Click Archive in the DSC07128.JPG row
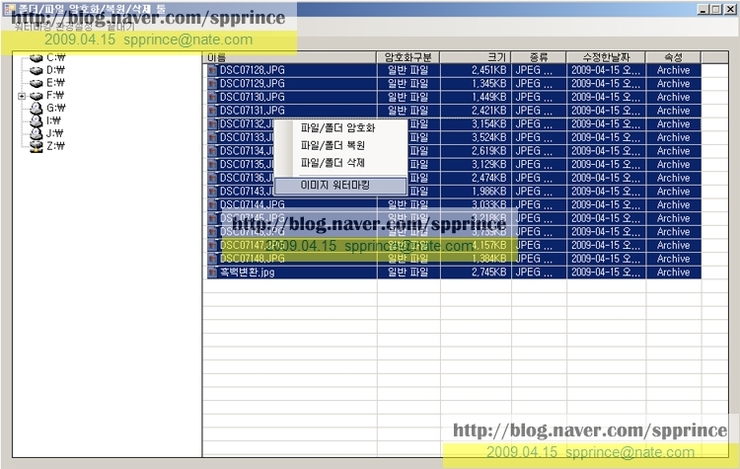740x469 pixels. (x=673, y=70)
